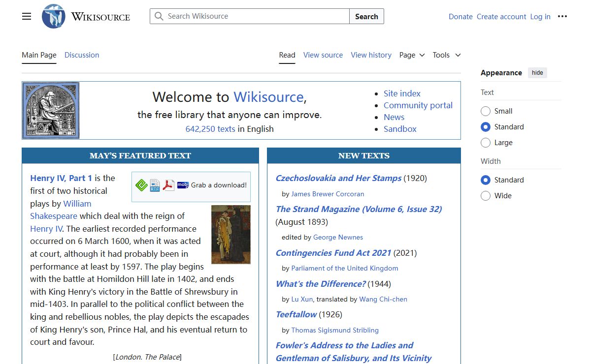Open the Teeftallow text link

(296, 314)
